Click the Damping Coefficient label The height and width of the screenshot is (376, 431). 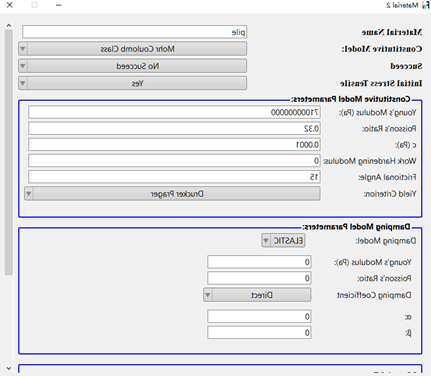[x=374, y=295]
